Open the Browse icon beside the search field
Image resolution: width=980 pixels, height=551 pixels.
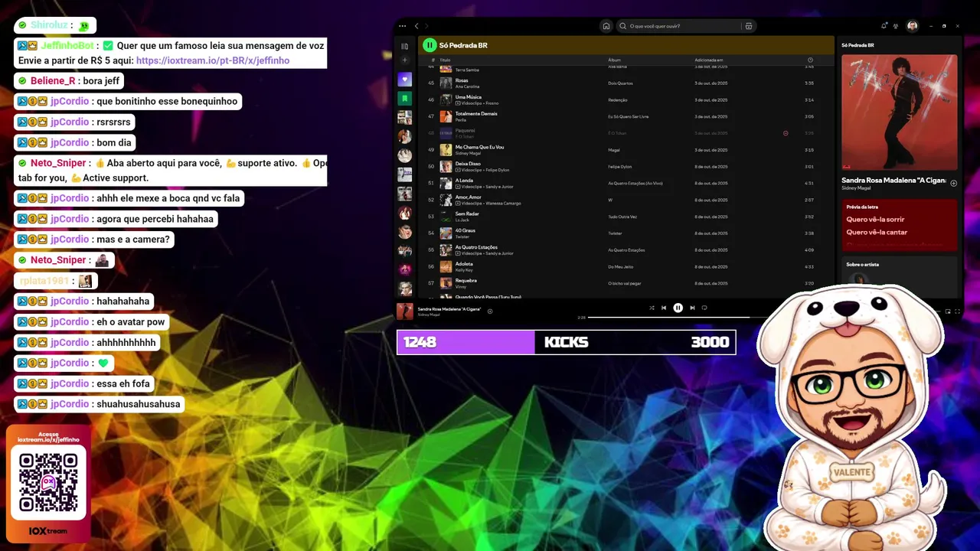click(749, 26)
